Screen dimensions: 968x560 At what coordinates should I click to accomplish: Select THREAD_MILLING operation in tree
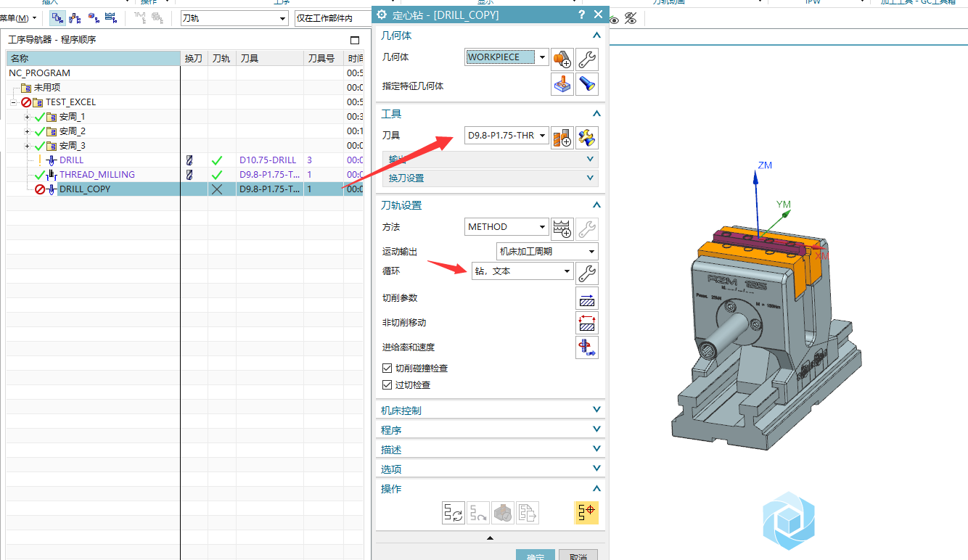97,175
